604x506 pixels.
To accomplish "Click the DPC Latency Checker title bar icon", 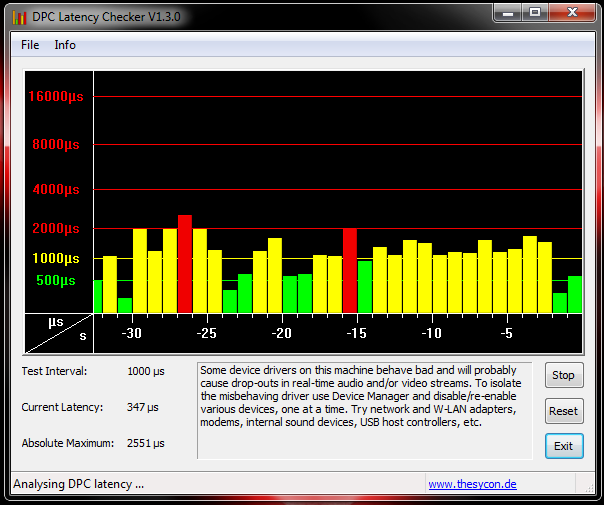I will tap(19, 17).
